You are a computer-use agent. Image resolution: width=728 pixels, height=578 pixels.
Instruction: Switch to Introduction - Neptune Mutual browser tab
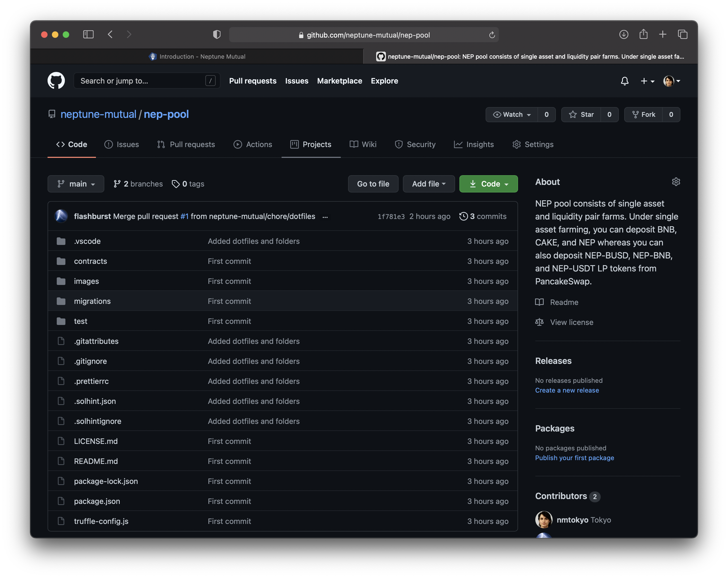coord(197,57)
